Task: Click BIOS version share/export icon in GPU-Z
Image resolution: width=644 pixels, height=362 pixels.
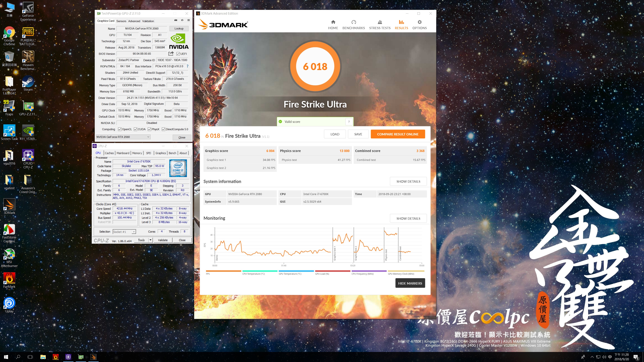Action: point(171,53)
